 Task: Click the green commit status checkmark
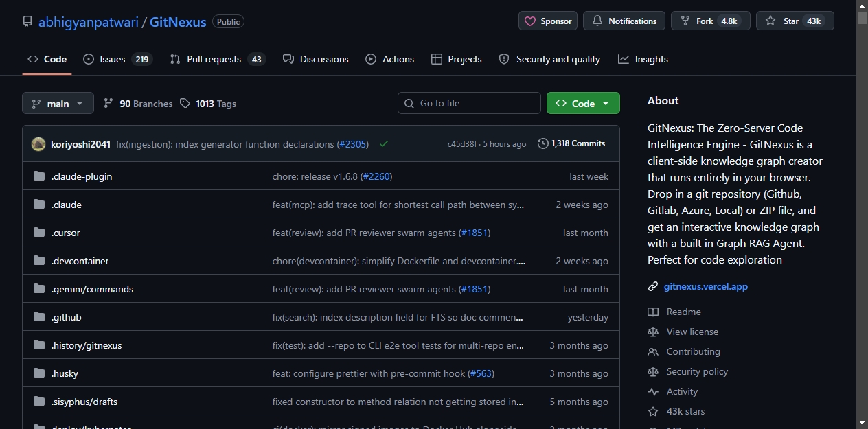coord(384,144)
